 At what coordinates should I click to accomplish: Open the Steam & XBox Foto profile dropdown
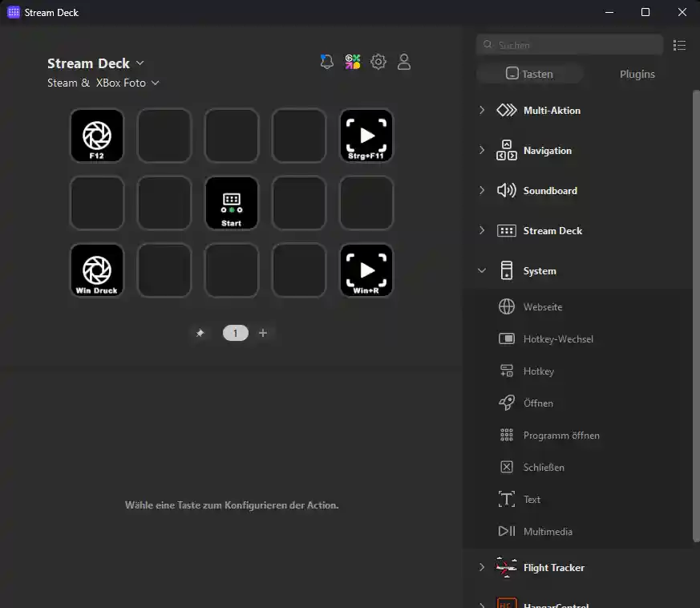pos(103,83)
